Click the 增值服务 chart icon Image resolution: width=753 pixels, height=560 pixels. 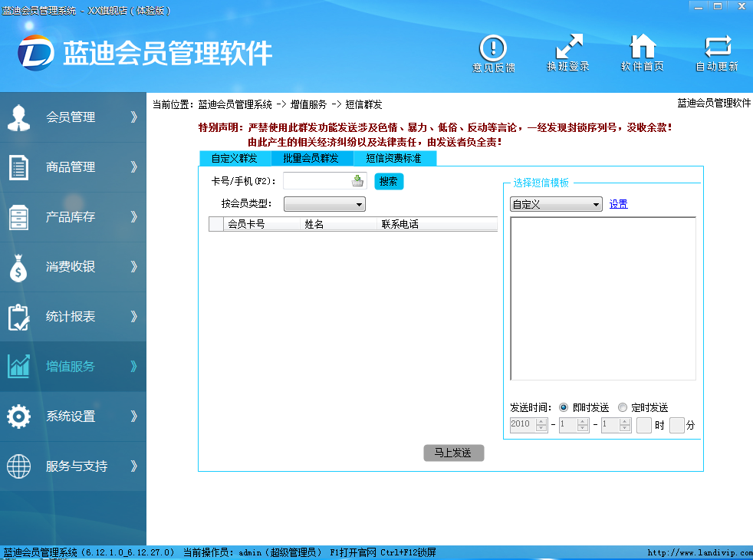coord(18,367)
